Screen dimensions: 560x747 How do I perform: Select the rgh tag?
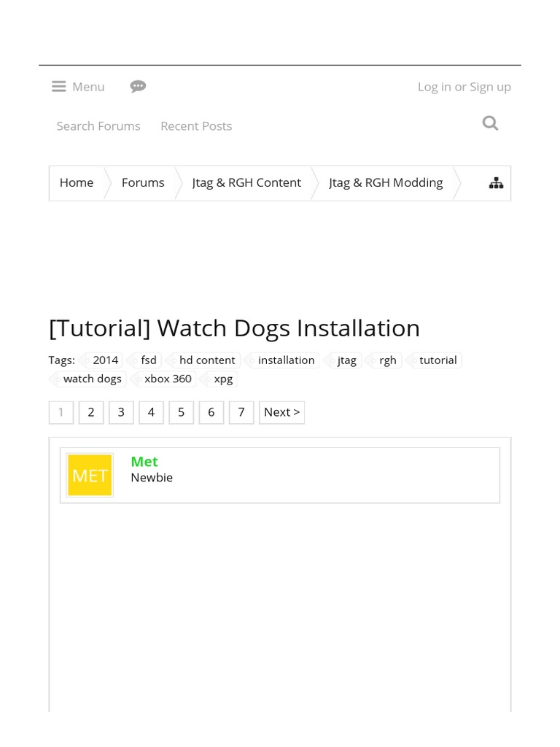tap(384, 360)
